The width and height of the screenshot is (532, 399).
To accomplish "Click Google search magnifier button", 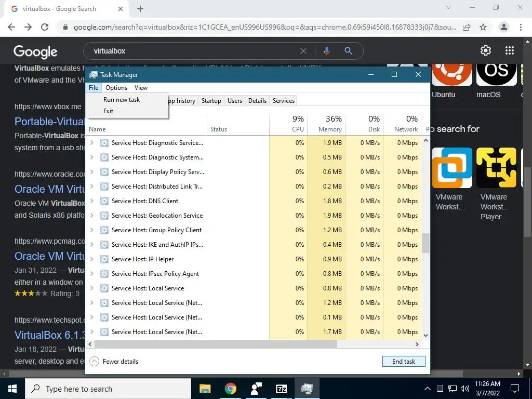I will coord(348,51).
